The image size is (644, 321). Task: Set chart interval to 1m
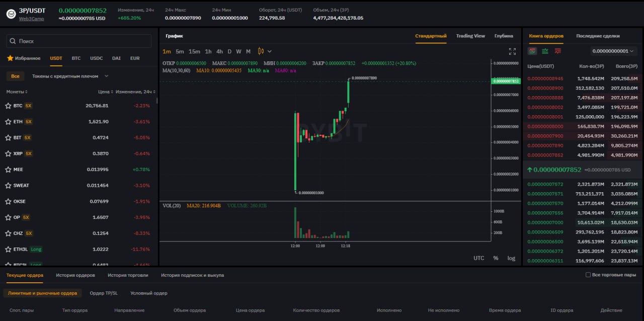click(x=167, y=51)
